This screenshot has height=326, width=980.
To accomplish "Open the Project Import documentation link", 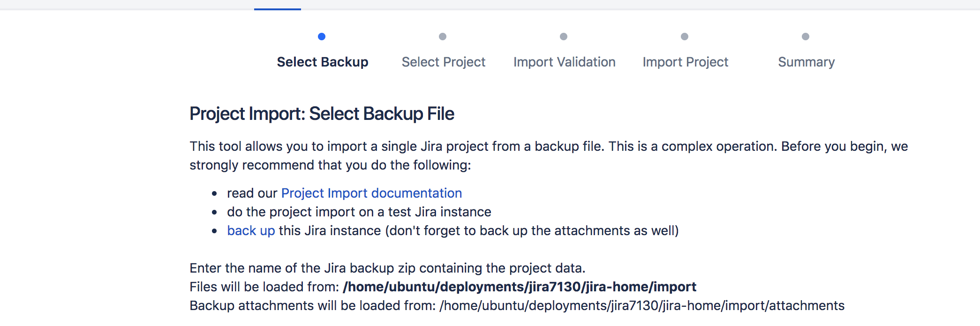I will click(x=371, y=193).
